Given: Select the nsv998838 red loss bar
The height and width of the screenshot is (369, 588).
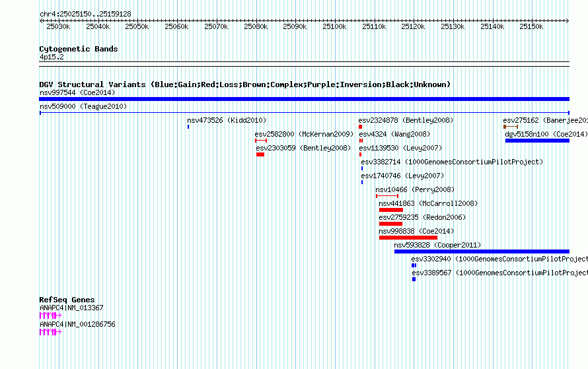Looking at the screenshot, I should click(x=408, y=238).
